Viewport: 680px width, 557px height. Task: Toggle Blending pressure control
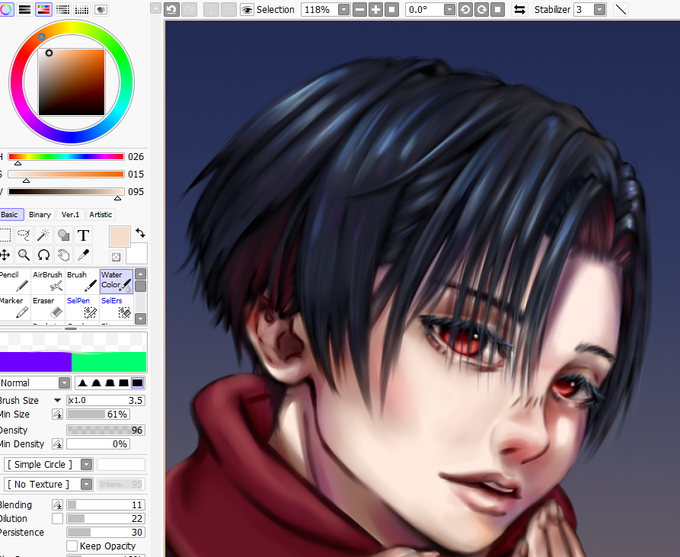pyautogui.click(x=57, y=505)
